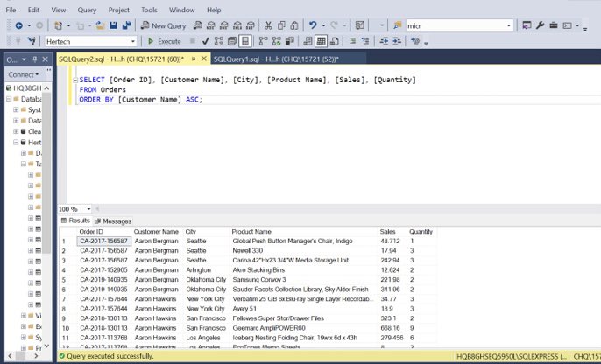Viewport: 601px width, 364px height.
Task: Toggle Include Actual Execution Plan
Action: [x=264, y=41]
